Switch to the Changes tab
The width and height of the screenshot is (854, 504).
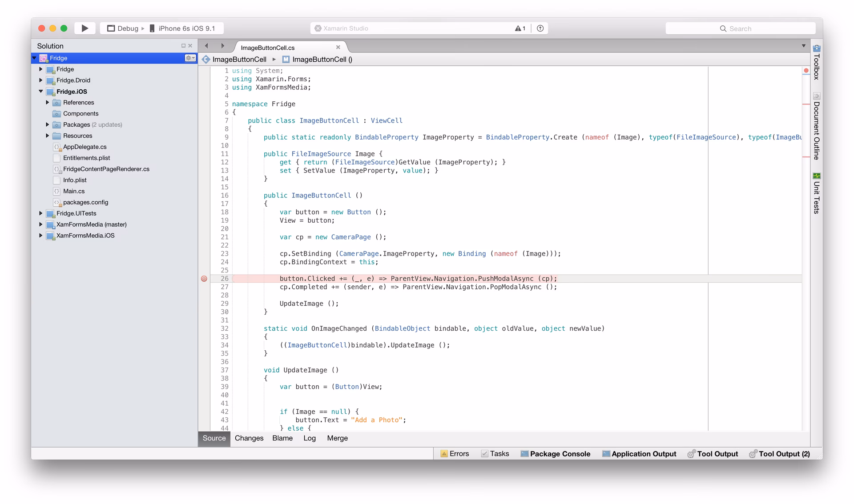coord(249,438)
